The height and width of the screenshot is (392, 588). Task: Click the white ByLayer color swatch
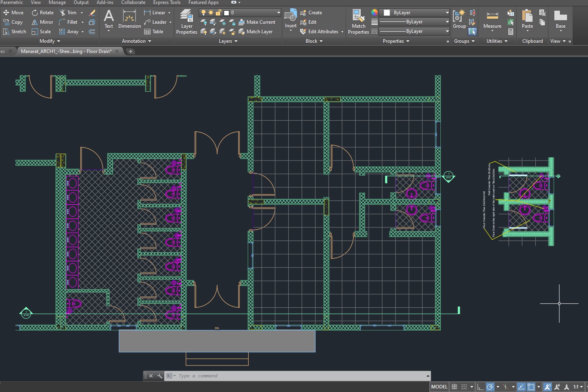(387, 13)
